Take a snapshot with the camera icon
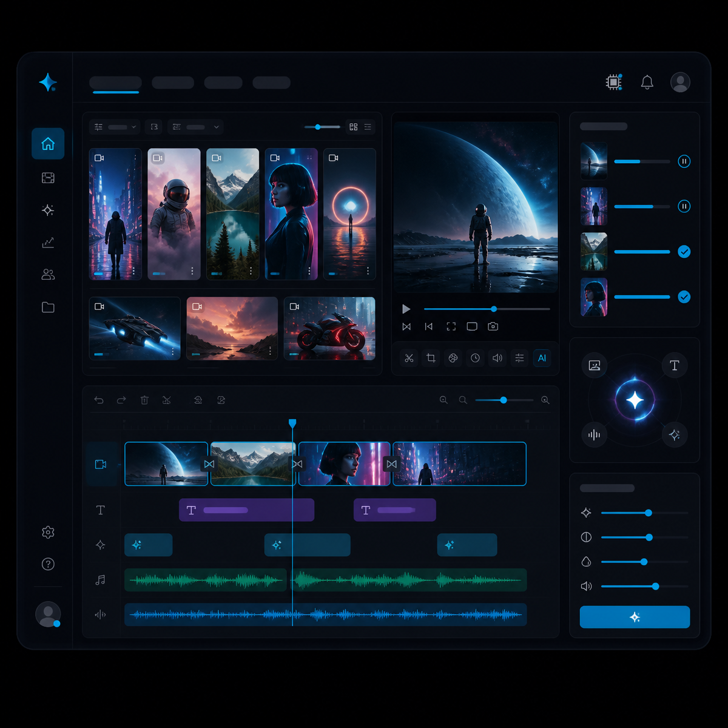The width and height of the screenshot is (728, 728). pyautogui.click(x=493, y=326)
